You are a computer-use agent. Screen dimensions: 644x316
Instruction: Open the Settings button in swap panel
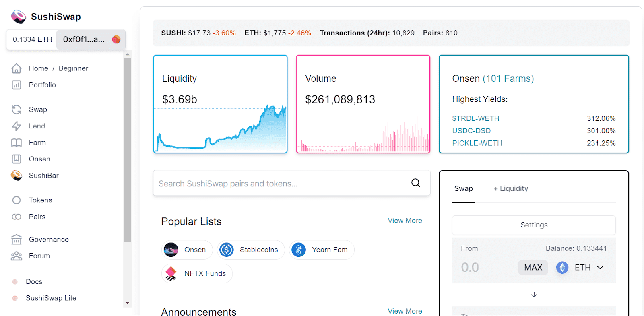point(534,225)
